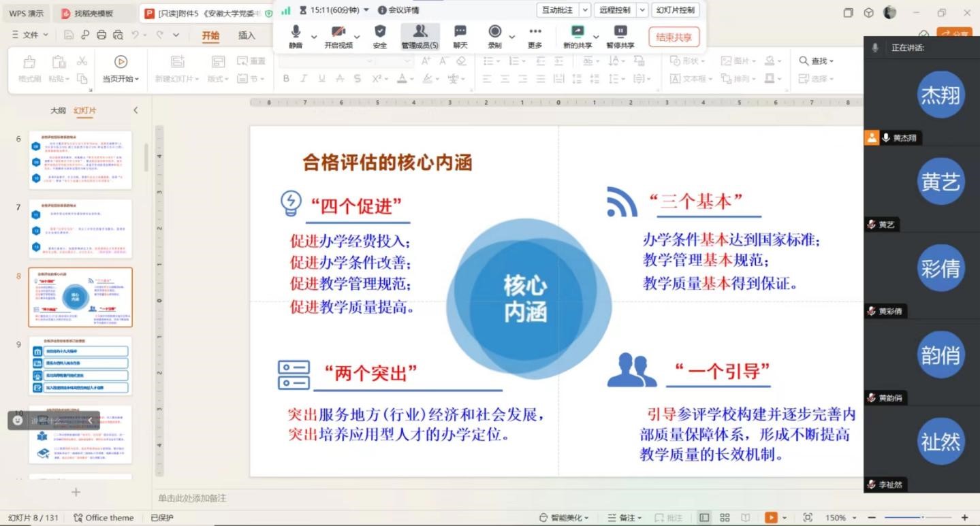
Task: Expand the microphone options arrow
Action: coord(314,37)
